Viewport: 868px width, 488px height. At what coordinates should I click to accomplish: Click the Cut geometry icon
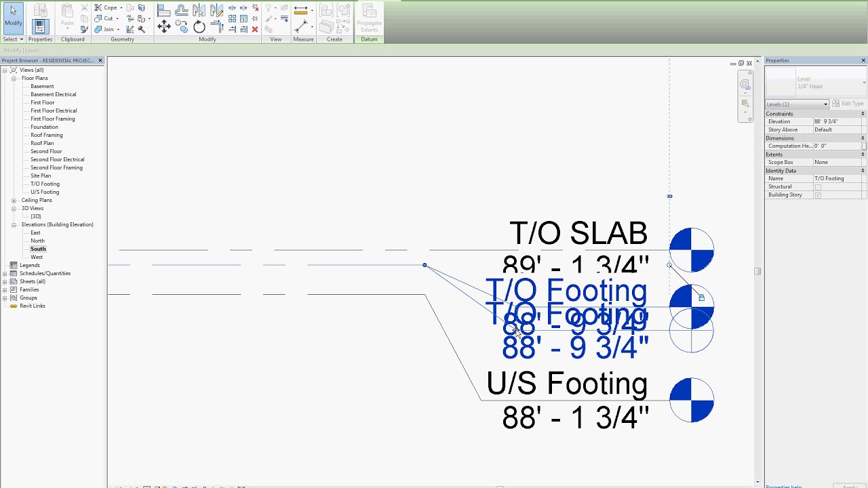click(104, 18)
